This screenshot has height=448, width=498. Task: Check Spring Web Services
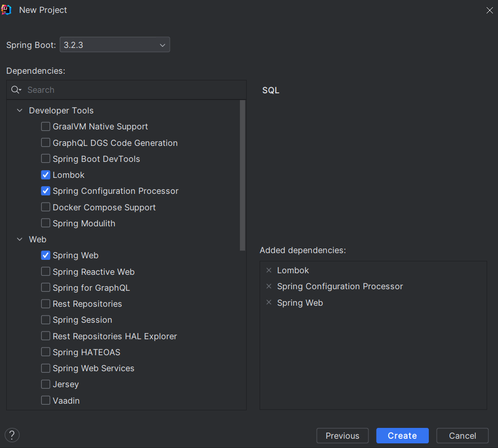(46, 369)
